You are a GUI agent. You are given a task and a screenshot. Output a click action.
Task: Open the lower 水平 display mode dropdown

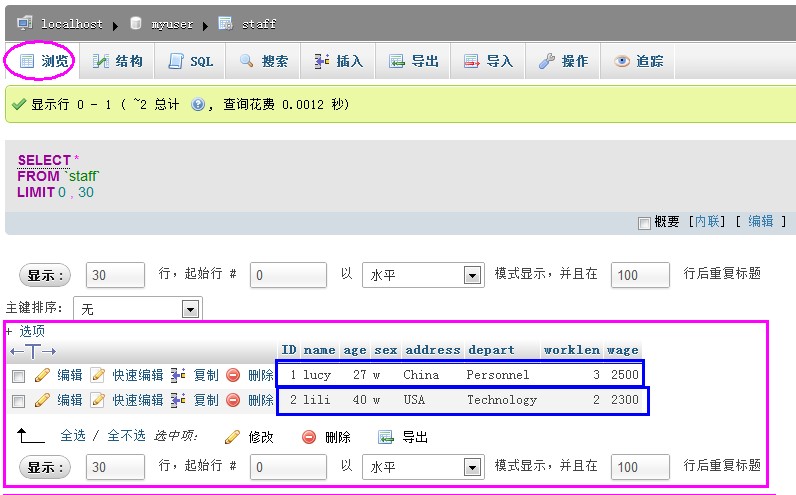tap(423, 467)
